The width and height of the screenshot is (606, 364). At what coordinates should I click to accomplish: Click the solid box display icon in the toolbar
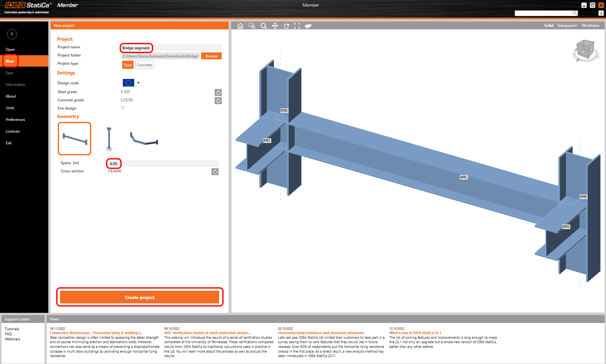[308, 26]
